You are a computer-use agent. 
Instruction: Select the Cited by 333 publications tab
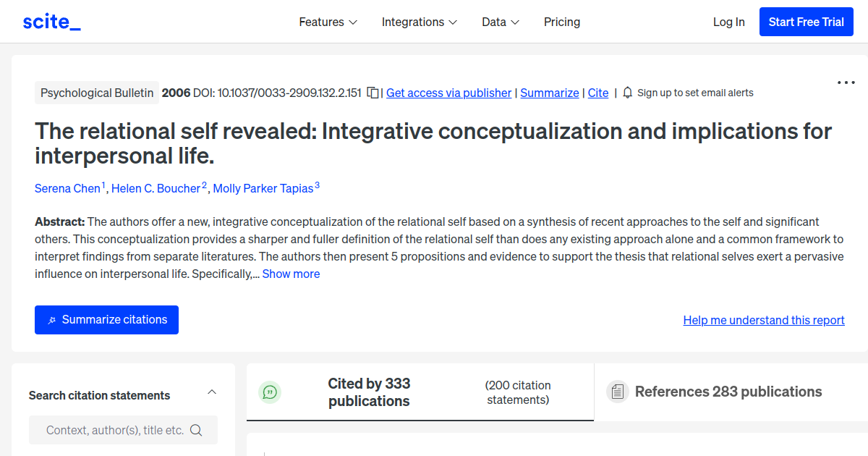coord(369,392)
